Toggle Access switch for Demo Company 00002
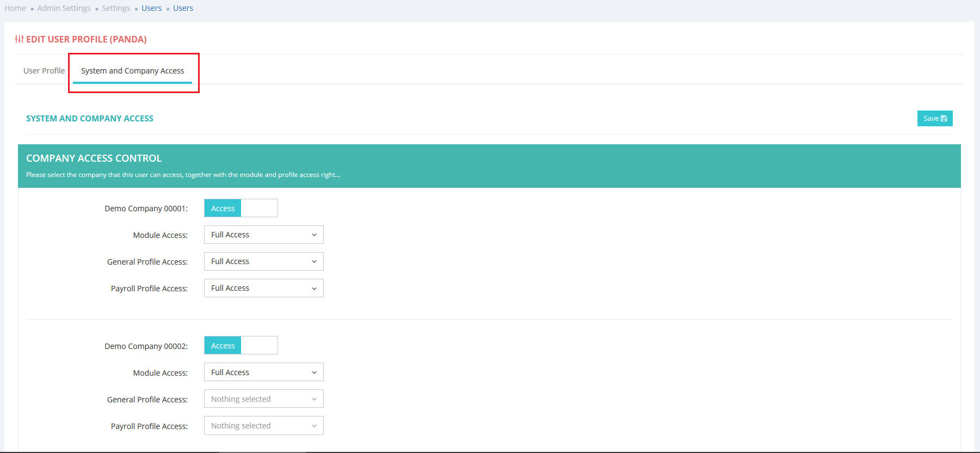980x453 pixels. (x=241, y=345)
